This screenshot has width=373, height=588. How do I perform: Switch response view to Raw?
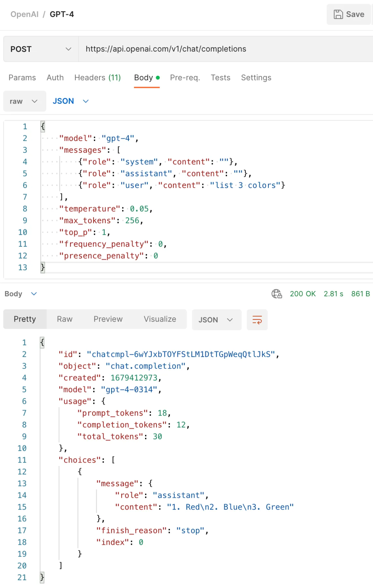pos(65,319)
